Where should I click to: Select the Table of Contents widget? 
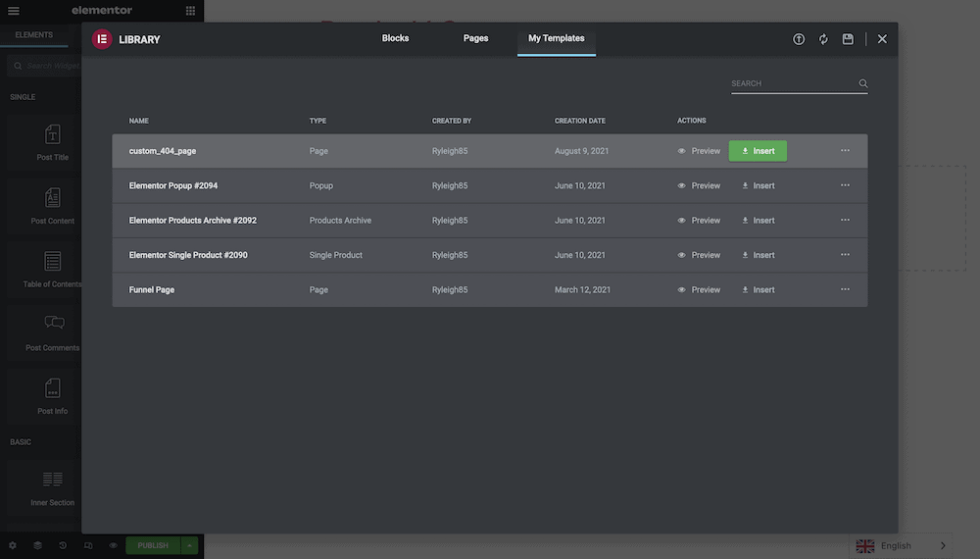pyautogui.click(x=53, y=270)
